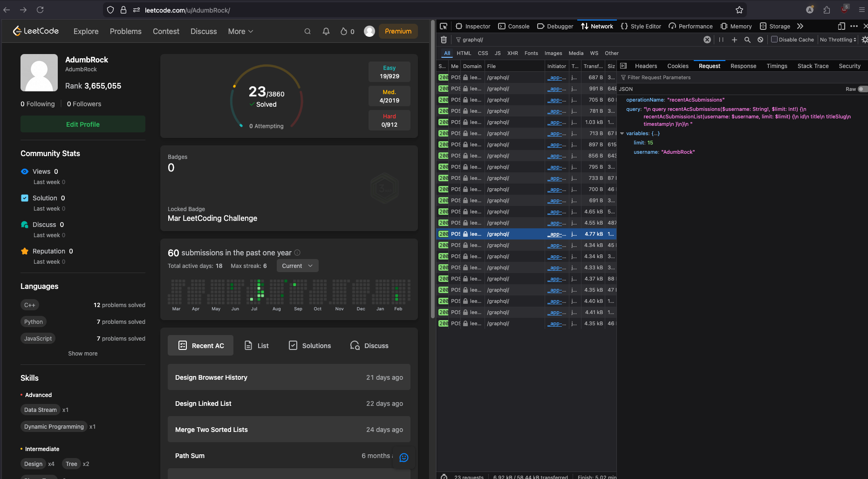Screen dimensions: 868x479
Task: Open the Firefox application hamburger menu
Action: (861, 10)
